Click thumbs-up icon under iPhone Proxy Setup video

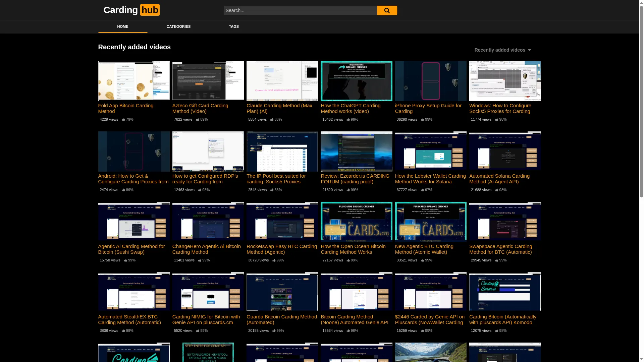tap(422, 119)
